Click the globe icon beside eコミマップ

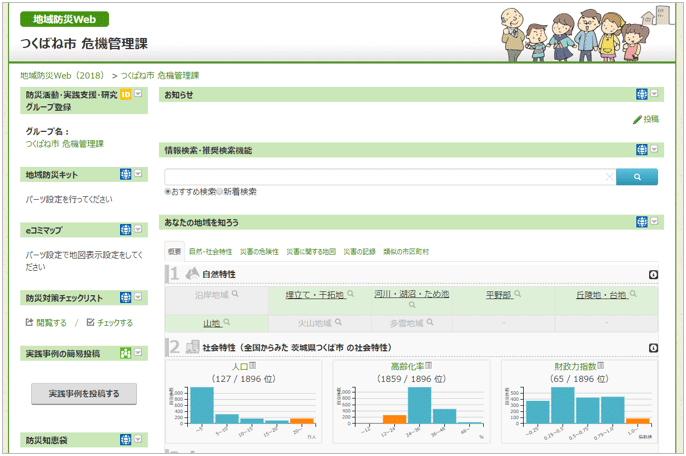pos(125,230)
